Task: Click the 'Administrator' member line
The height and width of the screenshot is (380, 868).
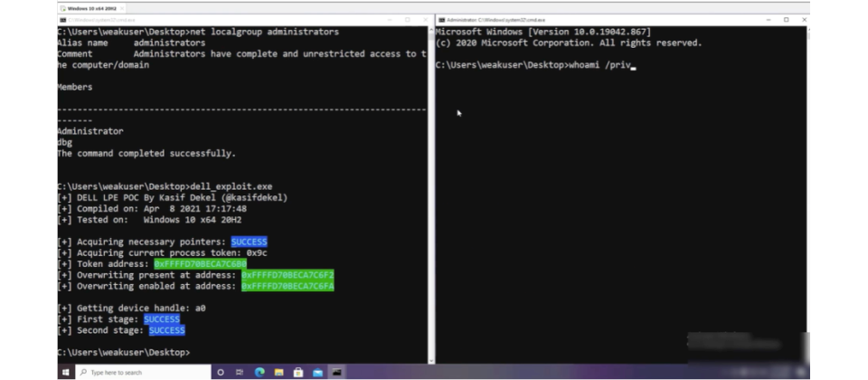Action: click(x=90, y=131)
